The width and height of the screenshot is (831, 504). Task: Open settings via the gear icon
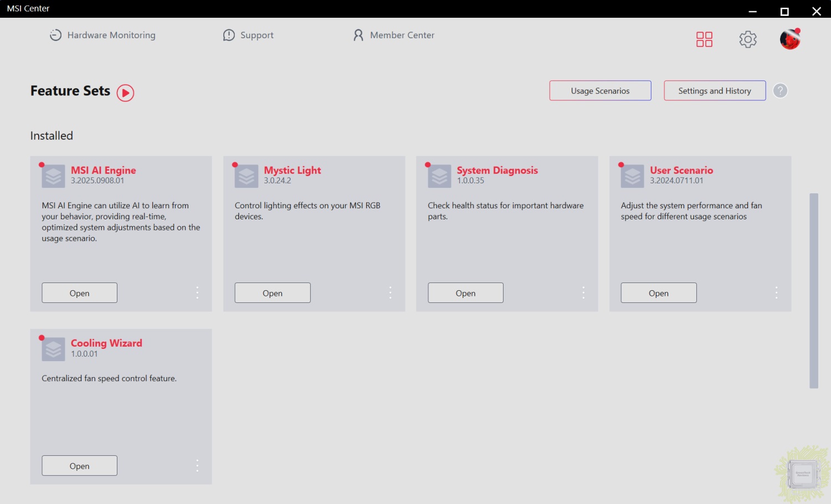748,39
